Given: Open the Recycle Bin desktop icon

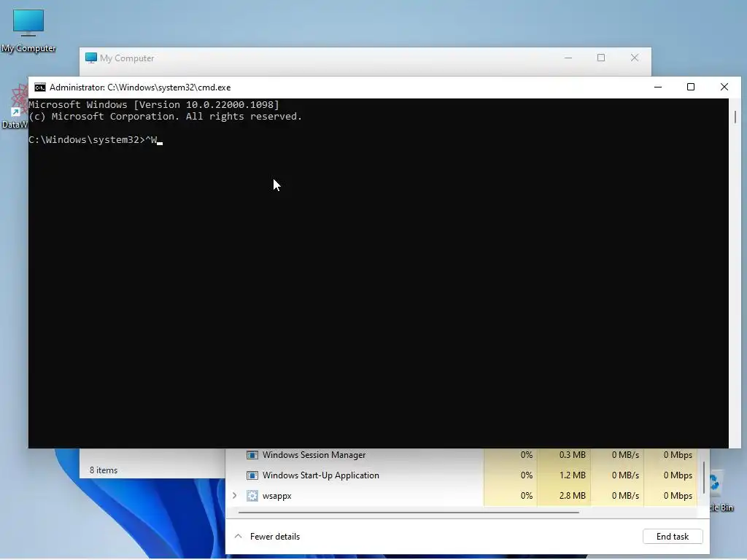Looking at the screenshot, I should coord(721,491).
